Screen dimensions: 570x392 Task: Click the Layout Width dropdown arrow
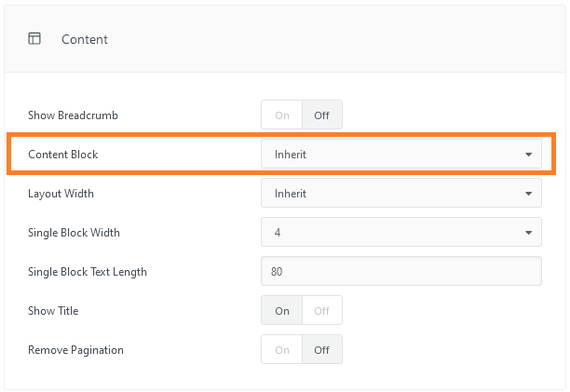[x=529, y=194]
